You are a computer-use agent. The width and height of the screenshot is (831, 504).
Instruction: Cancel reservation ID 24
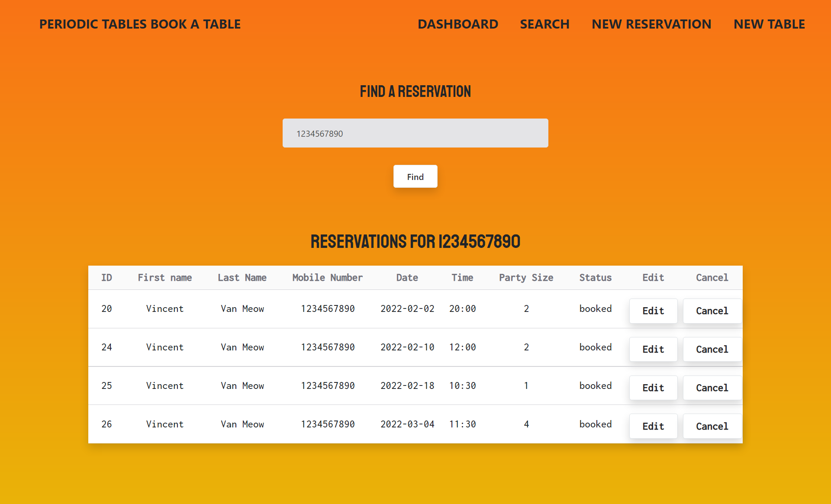click(712, 349)
